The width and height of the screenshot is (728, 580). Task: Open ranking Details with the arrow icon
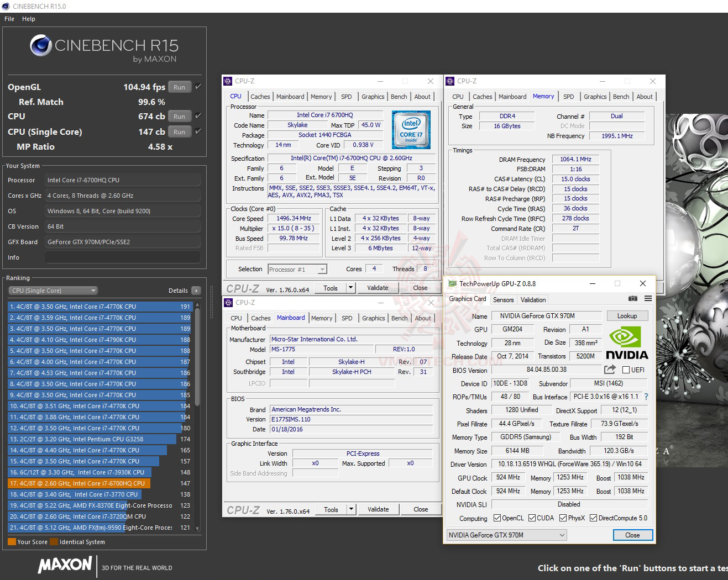pyautogui.click(x=196, y=291)
